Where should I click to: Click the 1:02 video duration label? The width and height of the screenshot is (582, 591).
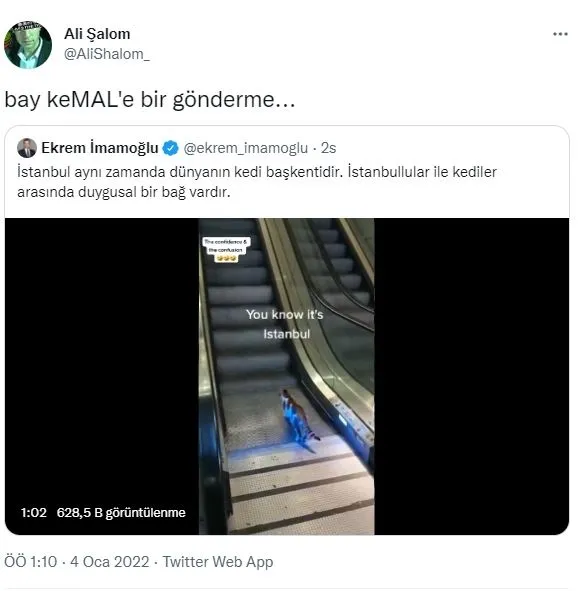[34, 513]
